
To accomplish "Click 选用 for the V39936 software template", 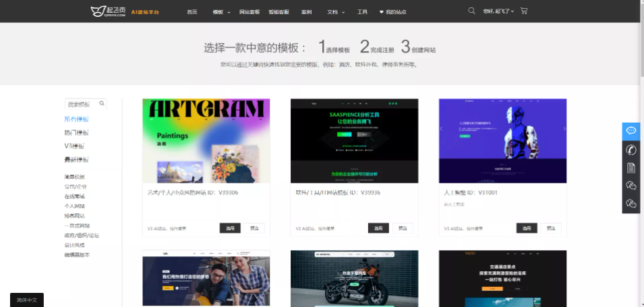I will pos(378,228).
